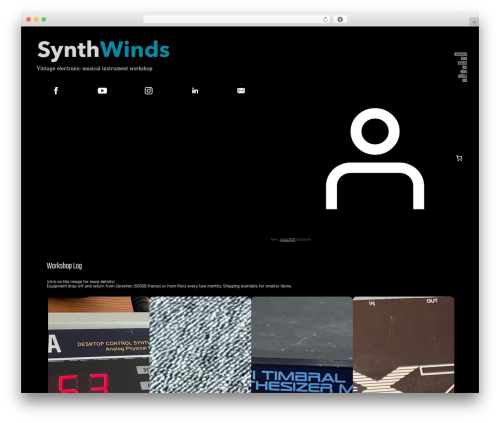Open the YouTube channel icon
This screenshot has height=423, width=500.
point(102,91)
